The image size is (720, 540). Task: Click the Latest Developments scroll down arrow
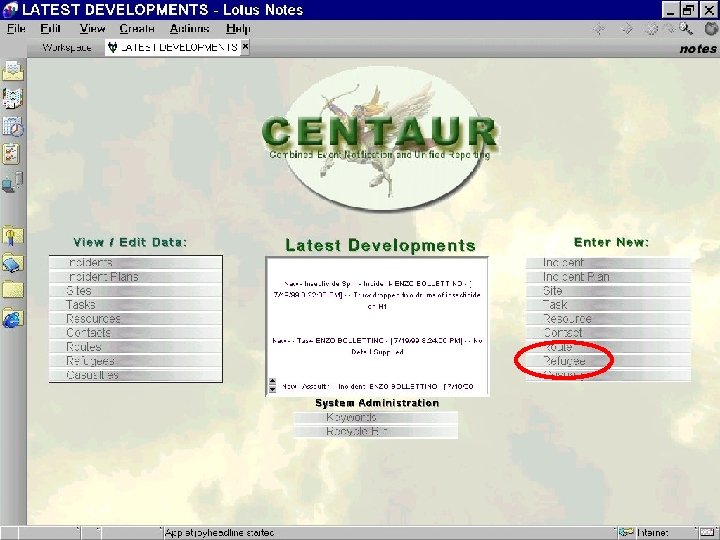point(272,389)
